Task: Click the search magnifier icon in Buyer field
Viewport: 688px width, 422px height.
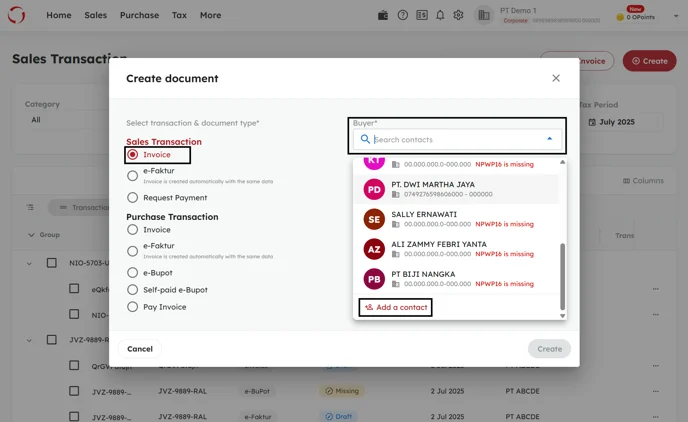Action: [365, 139]
